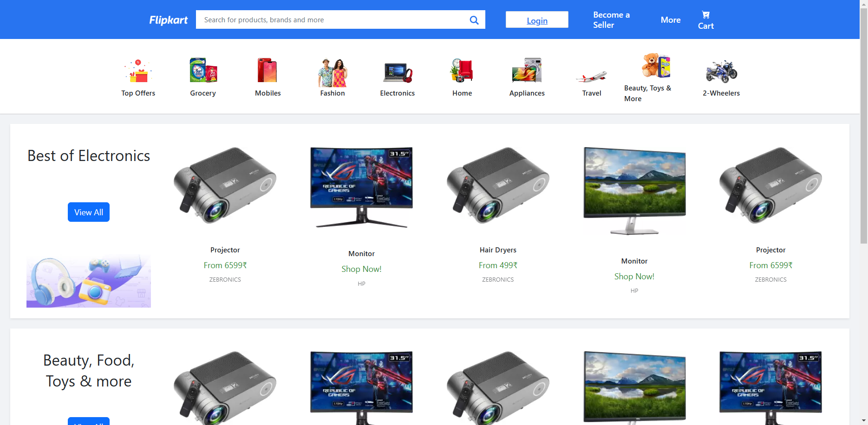Open the More dropdown
The width and height of the screenshot is (868, 425).
point(671,20)
